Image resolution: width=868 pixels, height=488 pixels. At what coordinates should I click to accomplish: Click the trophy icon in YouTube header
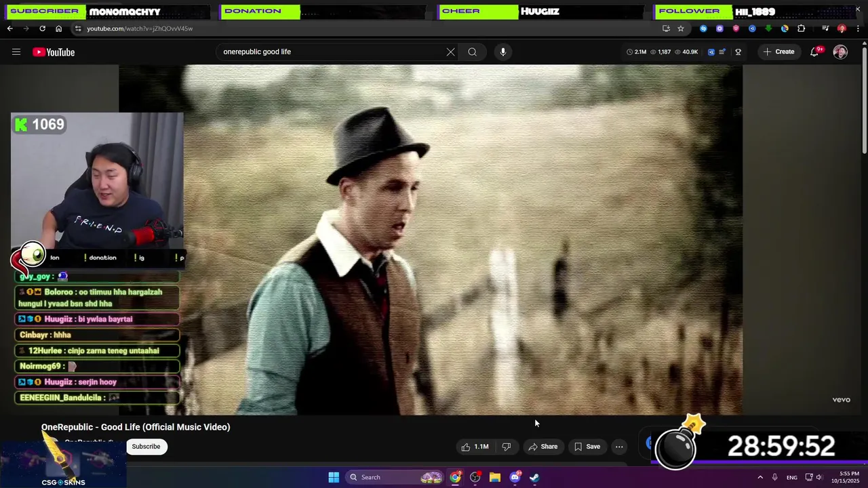coord(738,52)
